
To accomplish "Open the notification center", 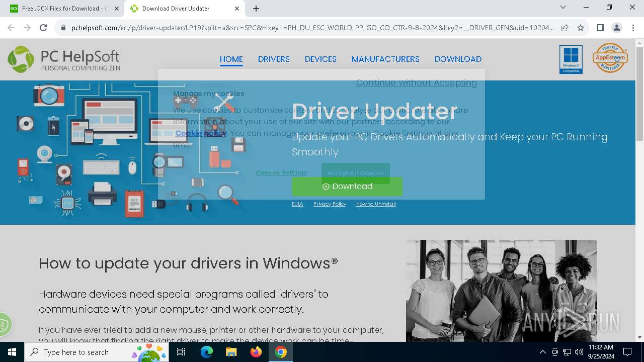I will pyautogui.click(x=627, y=352).
